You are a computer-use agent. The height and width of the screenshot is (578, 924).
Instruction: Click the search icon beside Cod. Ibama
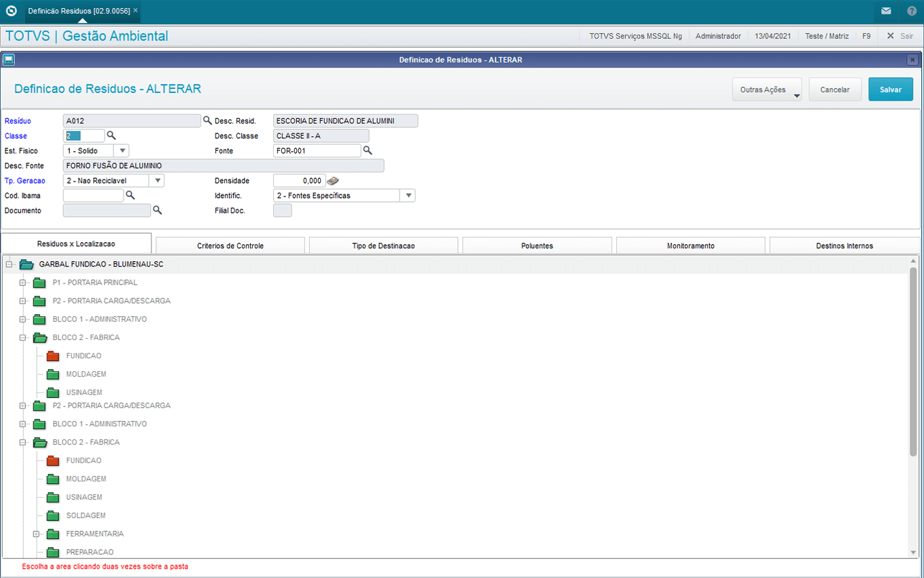pyautogui.click(x=130, y=196)
